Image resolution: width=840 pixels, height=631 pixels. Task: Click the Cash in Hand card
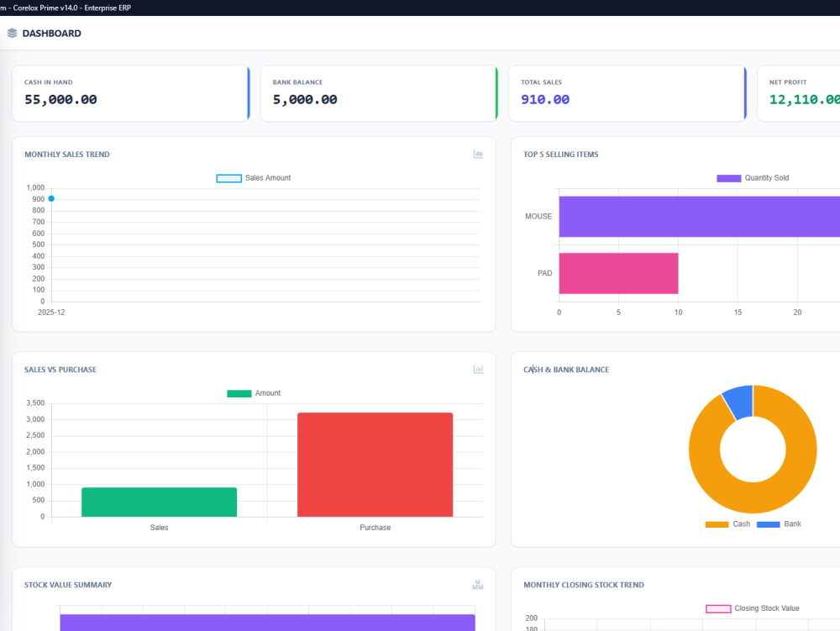pyautogui.click(x=131, y=93)
